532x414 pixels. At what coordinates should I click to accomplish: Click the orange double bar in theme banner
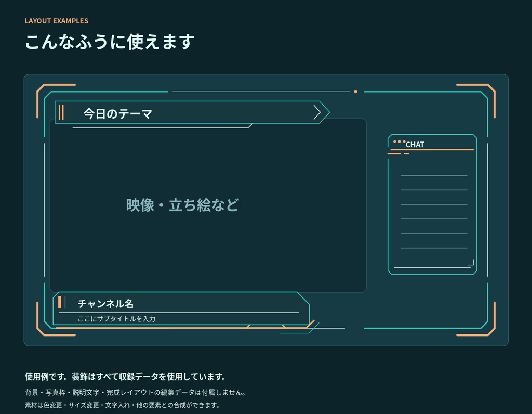61,112
